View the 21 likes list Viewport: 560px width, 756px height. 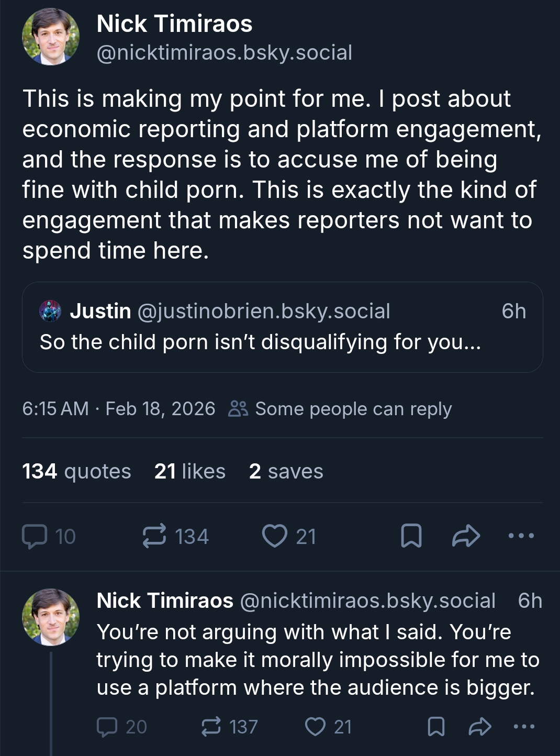pyautogui.click(x=189, y=471)
